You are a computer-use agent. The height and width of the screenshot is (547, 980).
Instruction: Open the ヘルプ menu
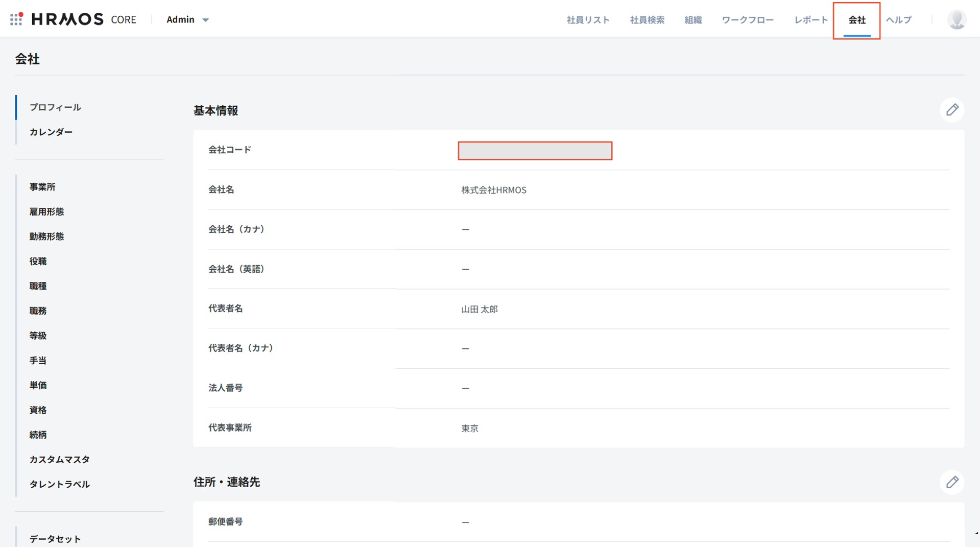click(898, 20)
